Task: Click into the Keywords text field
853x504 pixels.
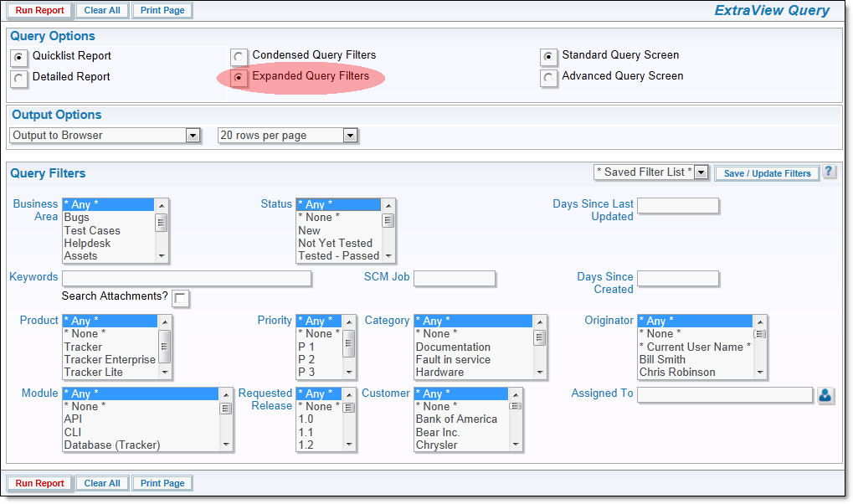Action: point(187,278)
